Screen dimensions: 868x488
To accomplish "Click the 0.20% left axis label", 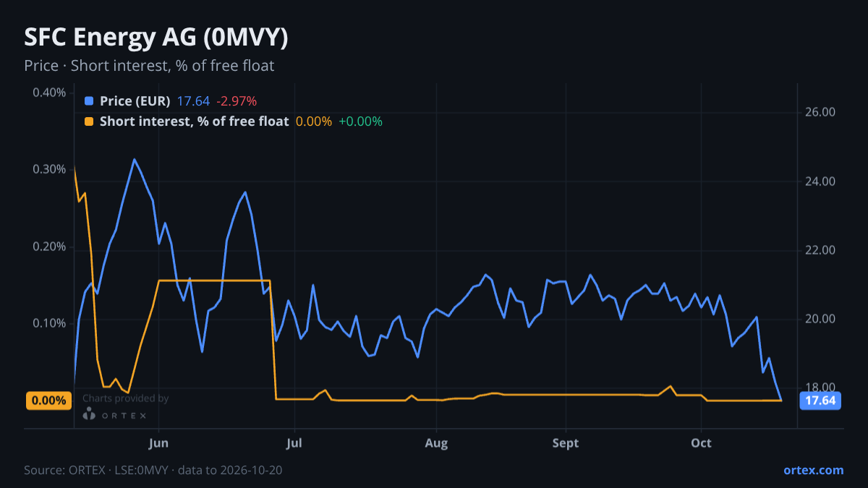I will (49, 247).
